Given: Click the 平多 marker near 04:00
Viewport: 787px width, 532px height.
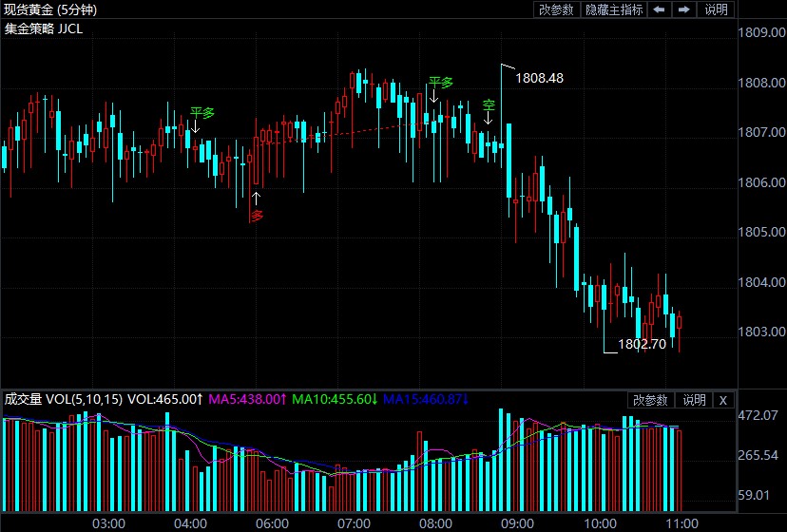Looking at the screenshot, I should coord(202,112).
